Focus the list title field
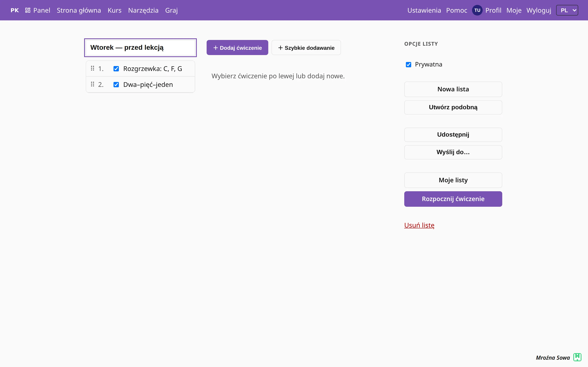 coord(140,48)
